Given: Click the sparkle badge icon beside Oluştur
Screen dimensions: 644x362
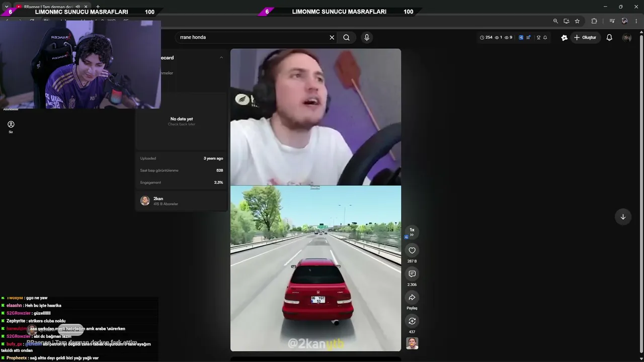Looking at the screenshot, I should point(565,37).
